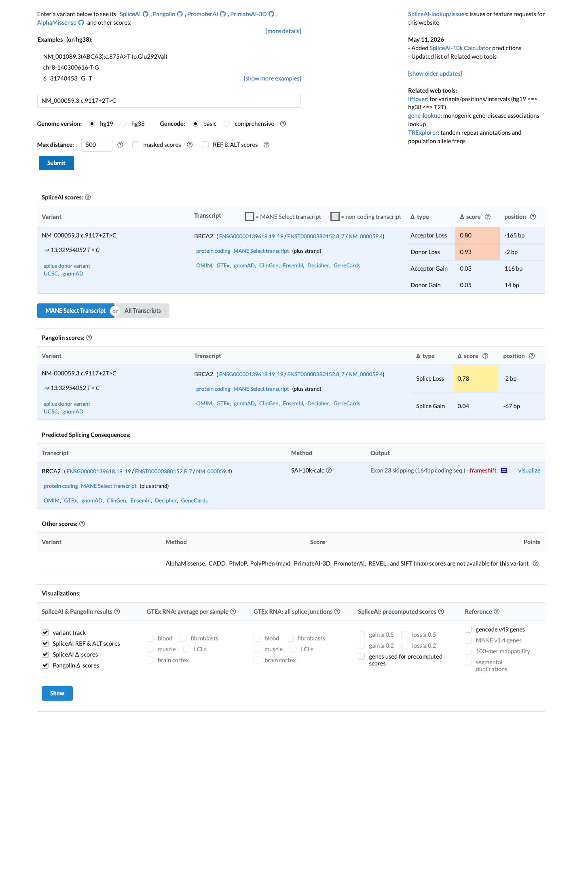Click help icon by SpliceAI Δ score column
The height and width of the screenshot is (890, 588).
coord(488,217)
